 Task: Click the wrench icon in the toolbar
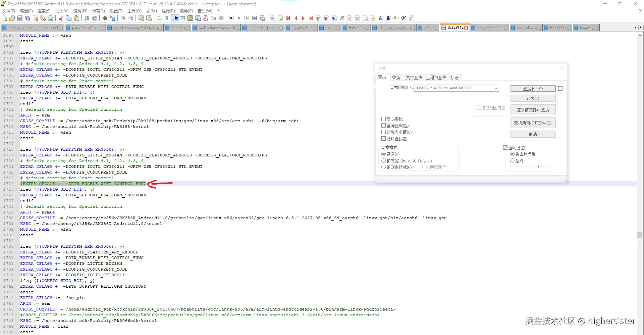click(x=412, y=18)
